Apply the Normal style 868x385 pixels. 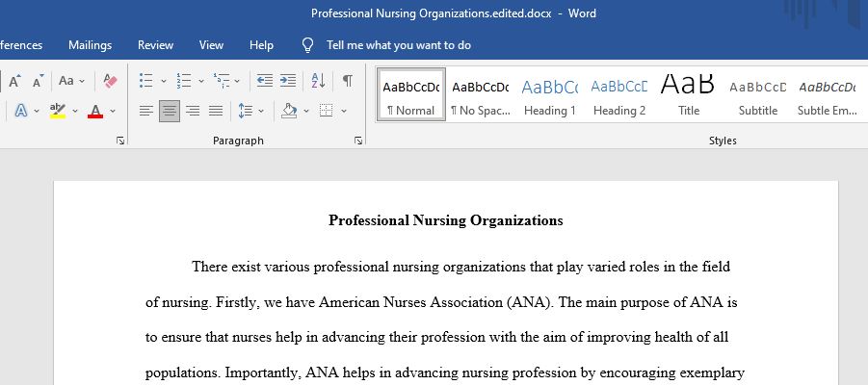tap(411, 94)
